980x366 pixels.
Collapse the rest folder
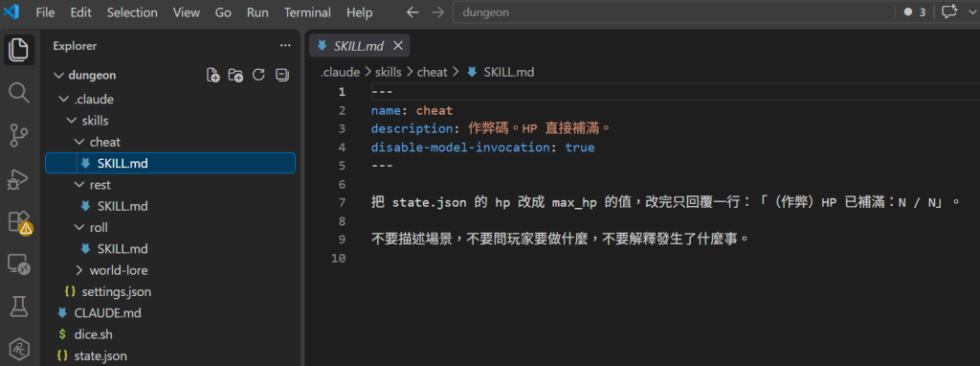170,185
